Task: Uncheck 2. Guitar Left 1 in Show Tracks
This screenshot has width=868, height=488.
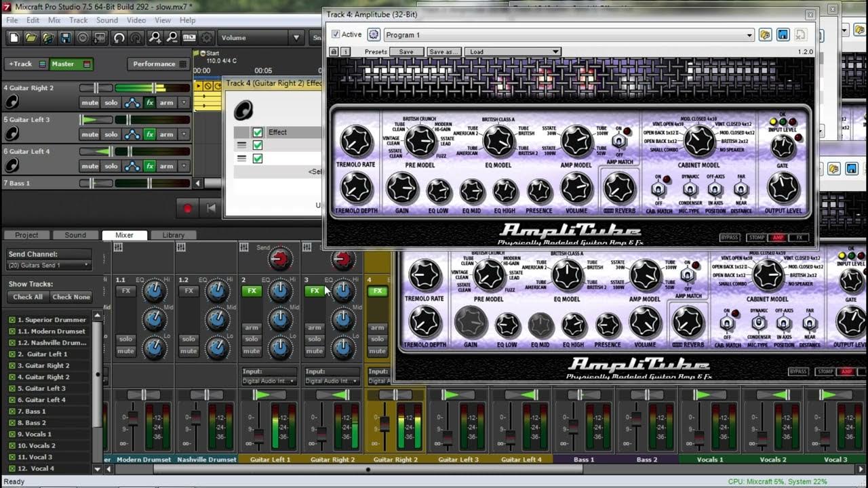Action: point(12,354)
